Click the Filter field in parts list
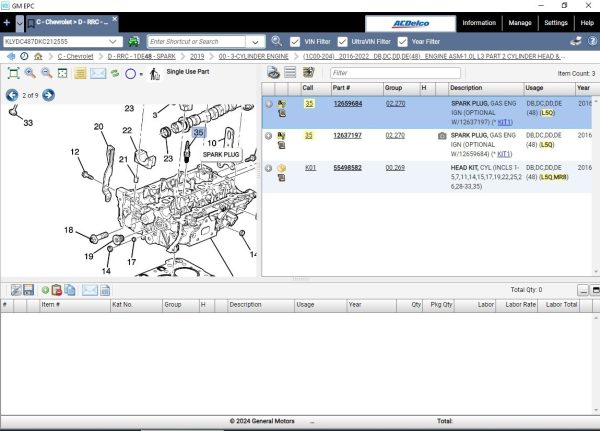This screenshot has height=431, width=600. click(x=395, y=73)
